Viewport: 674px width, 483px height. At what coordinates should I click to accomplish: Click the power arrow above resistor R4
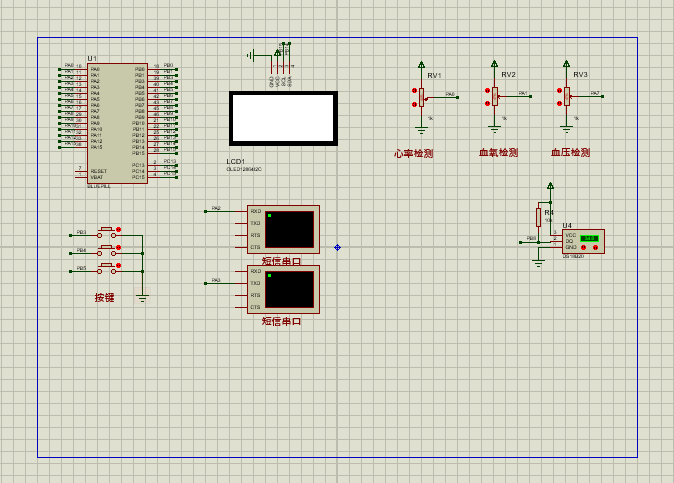pos(550,186)
